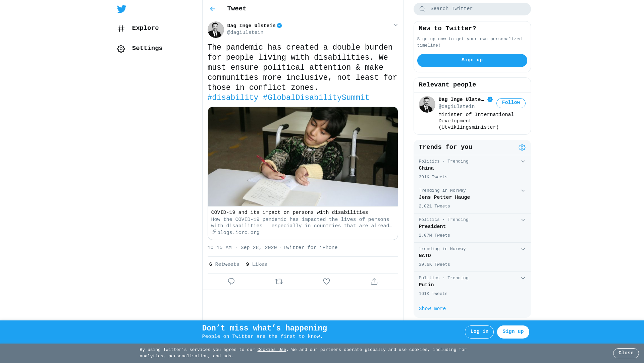Image resolution: width=644 pixels, height=363 pixels.
Task: Click the #GlobalDisabilitySummit hashtag
Action: pyautogui.click(x=316, y=98)
